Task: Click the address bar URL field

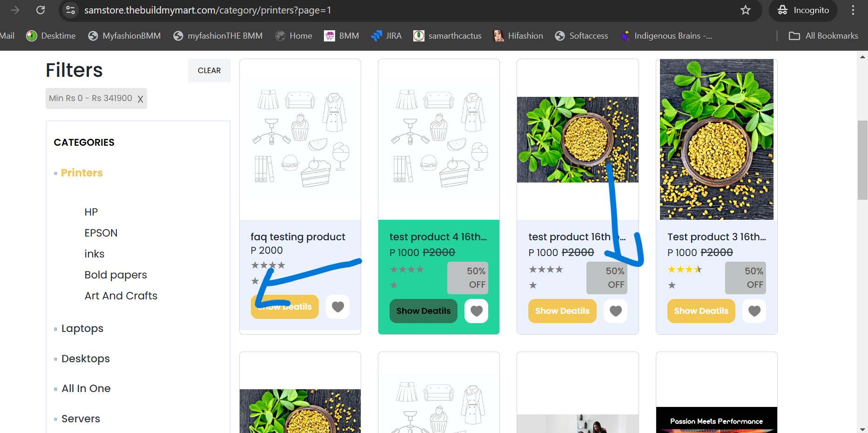Action: [x=410, y=10]
